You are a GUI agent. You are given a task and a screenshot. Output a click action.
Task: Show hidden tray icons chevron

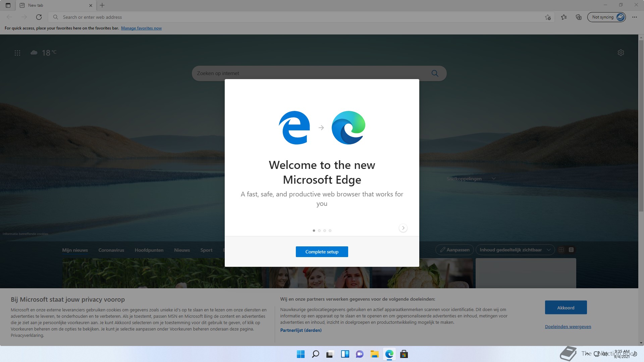tap(587, 354)
